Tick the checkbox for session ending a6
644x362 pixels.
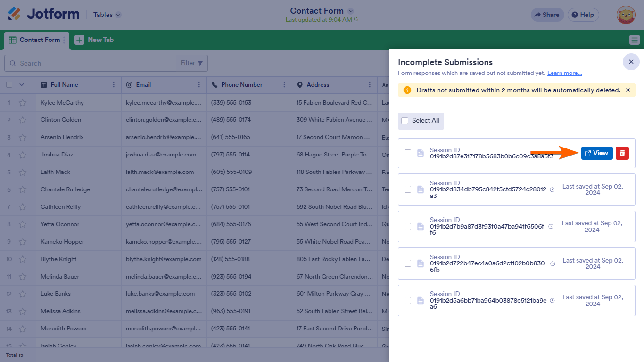point(408,300)
